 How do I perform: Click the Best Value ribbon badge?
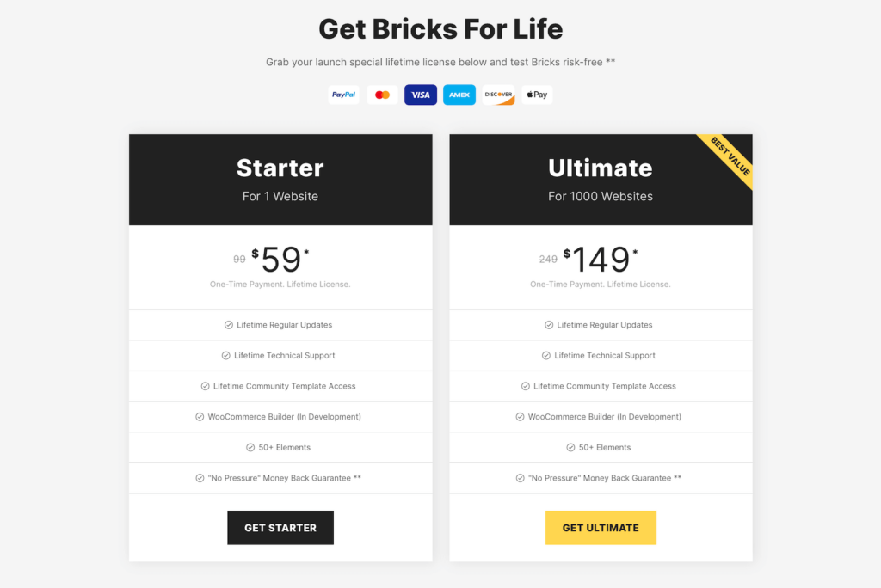(x=731, y=156)
